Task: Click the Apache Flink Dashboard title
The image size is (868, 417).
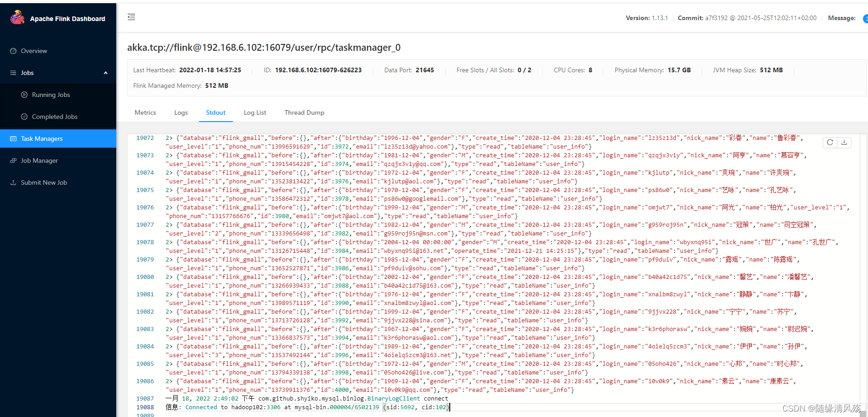Action: click(68, 19)
